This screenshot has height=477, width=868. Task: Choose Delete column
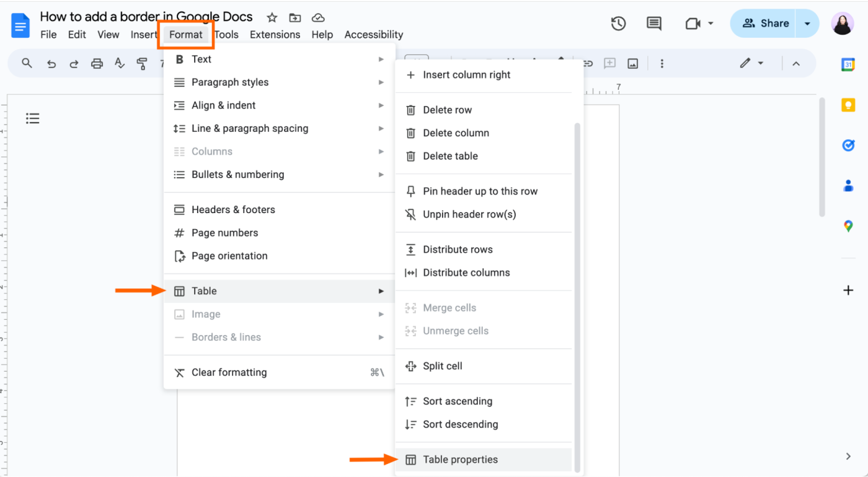coord(484,133)
